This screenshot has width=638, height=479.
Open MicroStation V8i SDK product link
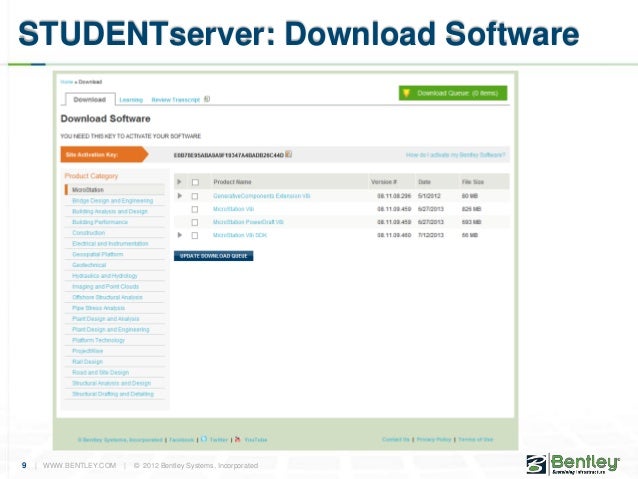(x=240, y=235)
